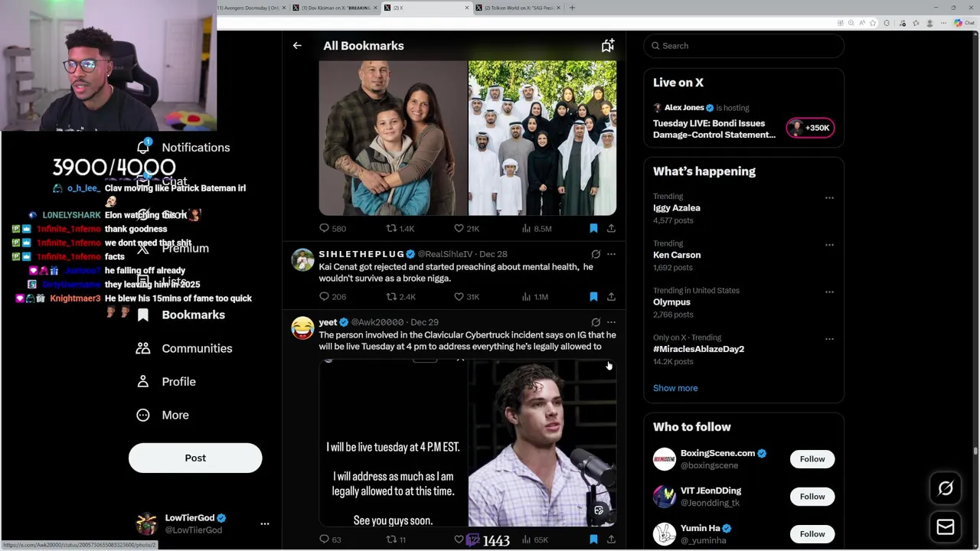The height and width of the screenshot is (551, 980).
Task: Share the post with 21K likes
Action: (x=611, y=228)
